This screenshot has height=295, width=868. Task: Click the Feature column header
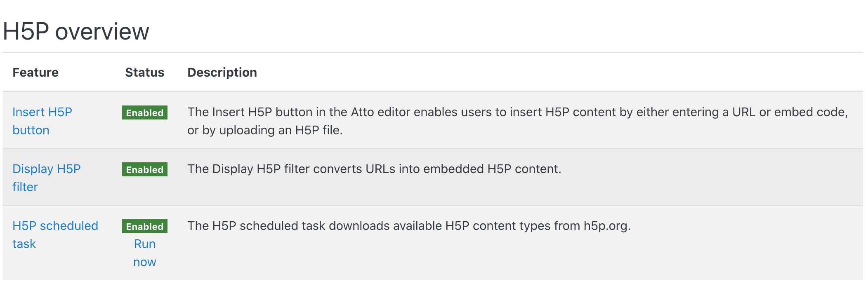coord(35,73)
